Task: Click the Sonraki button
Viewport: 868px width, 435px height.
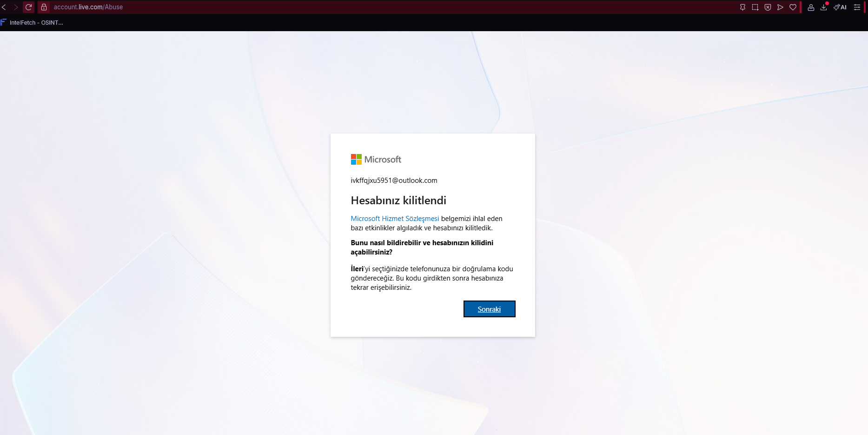Action: (x=489, y=309)
